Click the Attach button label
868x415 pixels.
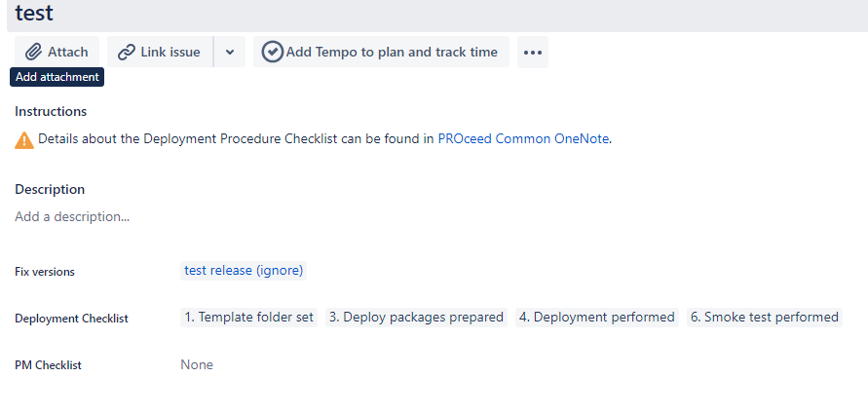coord(67,52)
